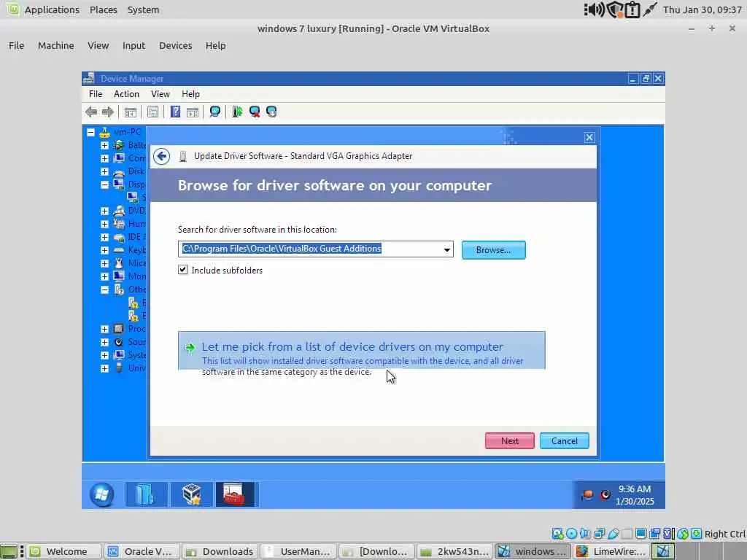Click the Uninstall device toolbar icon with red X
747x560 pixels.
(255, 112)
